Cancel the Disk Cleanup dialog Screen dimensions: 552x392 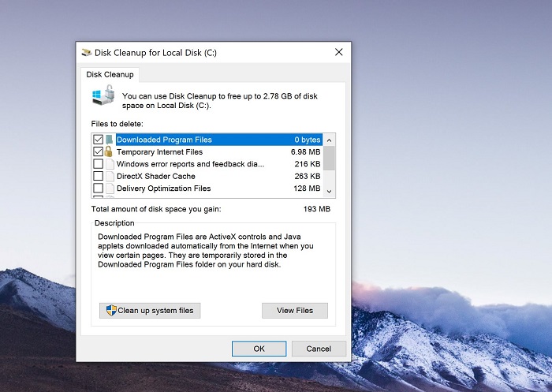pyautogui.click(x=318, y=349)
